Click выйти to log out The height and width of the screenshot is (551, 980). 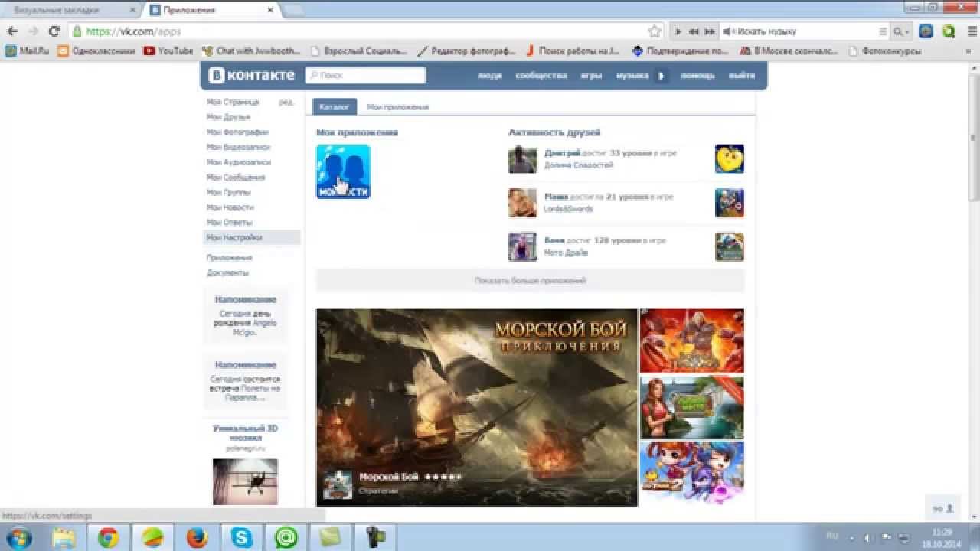click(x=741, y=76)
